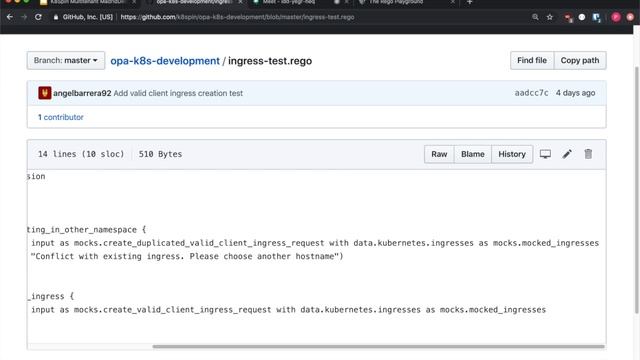
Task: Reload the page with refresh icon
Action: (38, 17)
